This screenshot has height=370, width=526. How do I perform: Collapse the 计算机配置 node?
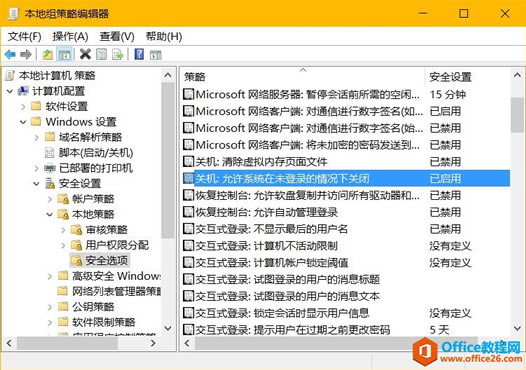10,91
